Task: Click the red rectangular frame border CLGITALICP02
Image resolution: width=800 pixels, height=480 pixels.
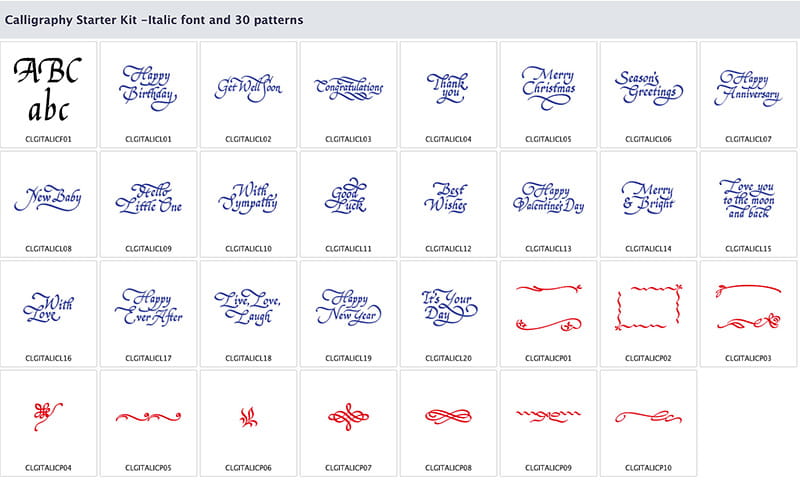Action: tap(648, 307)
